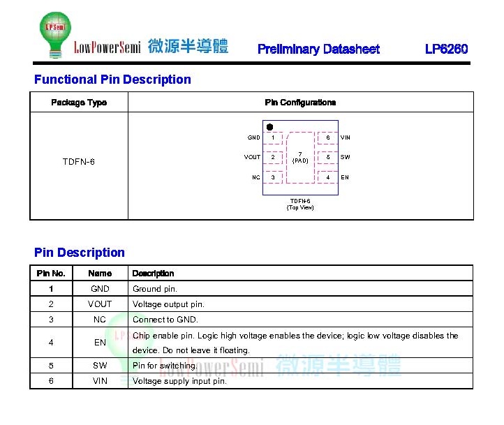The height and width of the screenshot is (425, 504).
Task: Click the VOUT name cell in the table
Action: [100, 304]
